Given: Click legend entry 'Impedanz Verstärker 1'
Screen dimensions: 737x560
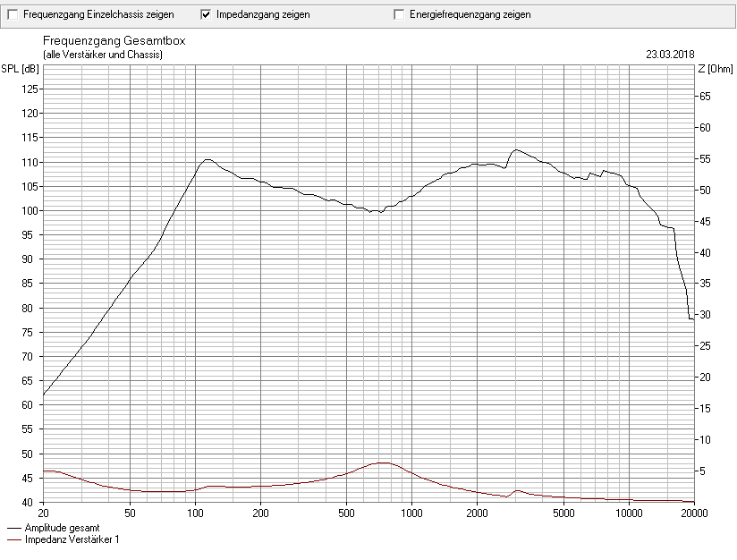Looking at the screenshot, I should [72, 539].
